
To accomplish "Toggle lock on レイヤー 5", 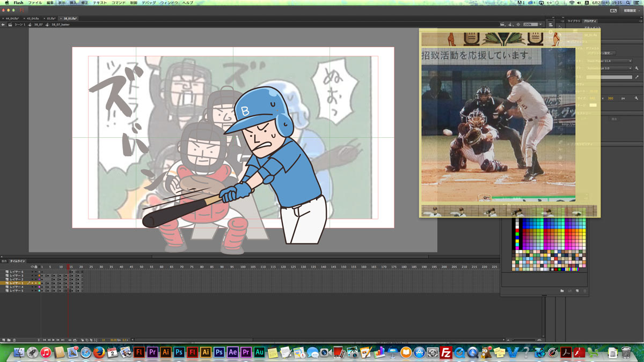I will coord(36,291).
